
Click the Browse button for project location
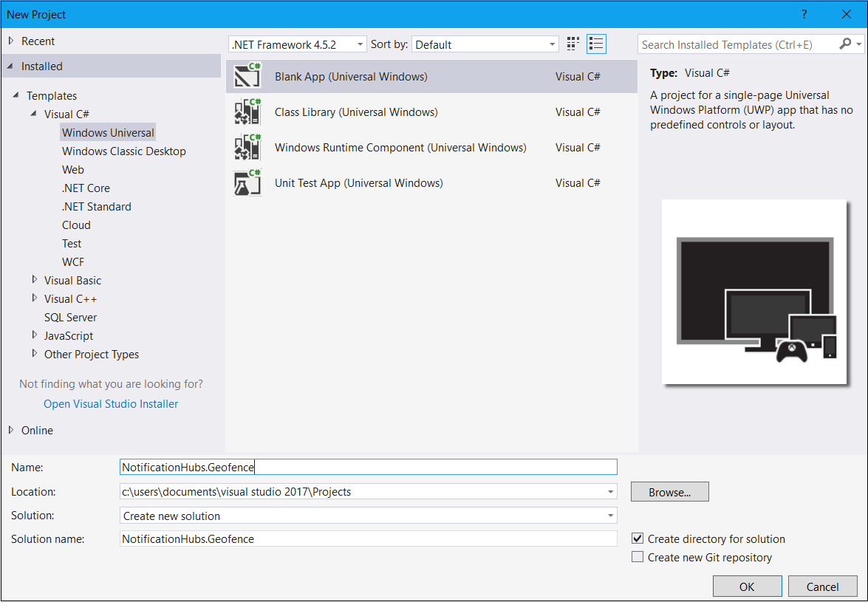[669, 491]
